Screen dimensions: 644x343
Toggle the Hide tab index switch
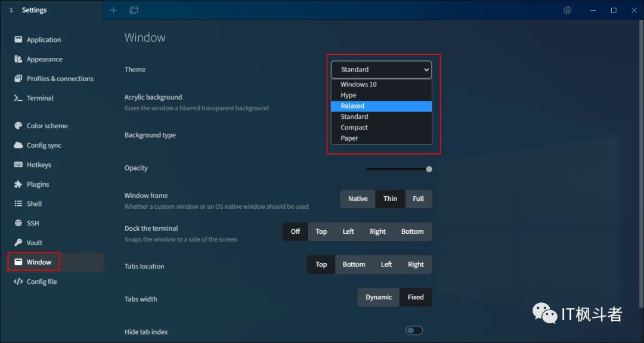click(x=414, y=330)
